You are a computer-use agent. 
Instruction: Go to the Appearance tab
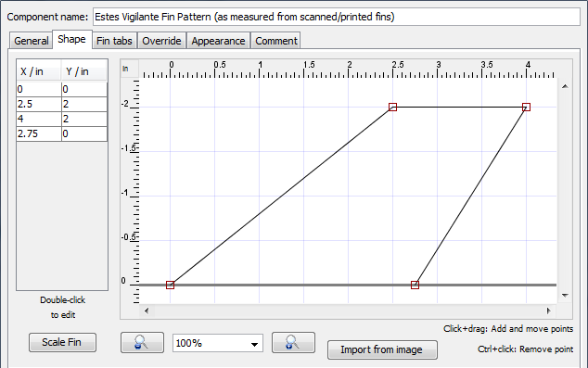(x=218, y=41)
